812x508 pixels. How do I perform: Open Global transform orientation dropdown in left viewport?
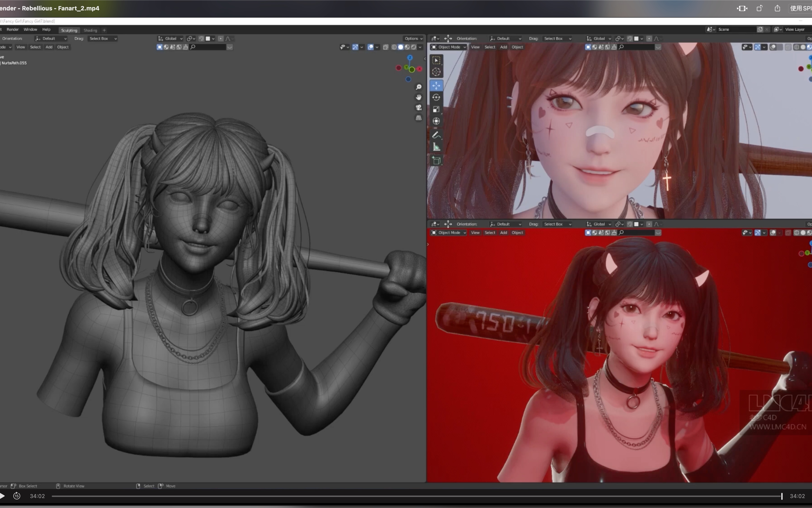(171, 39)
